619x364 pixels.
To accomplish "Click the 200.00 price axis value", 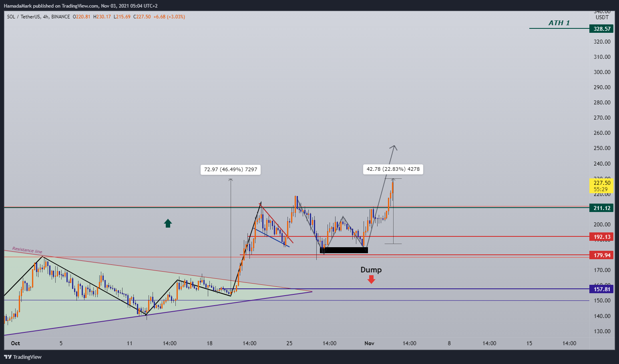I will (x=602, y=224).
